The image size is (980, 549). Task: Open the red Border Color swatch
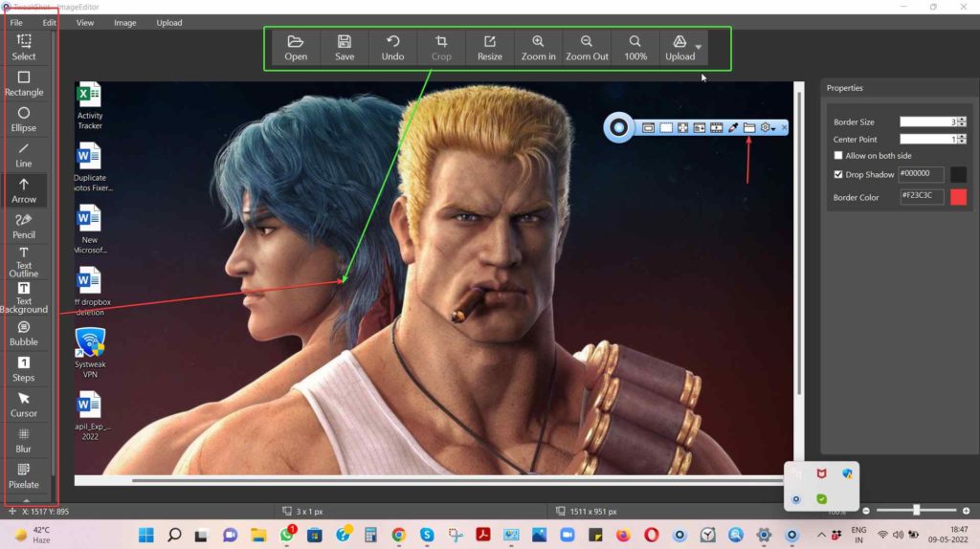(958, 197)
